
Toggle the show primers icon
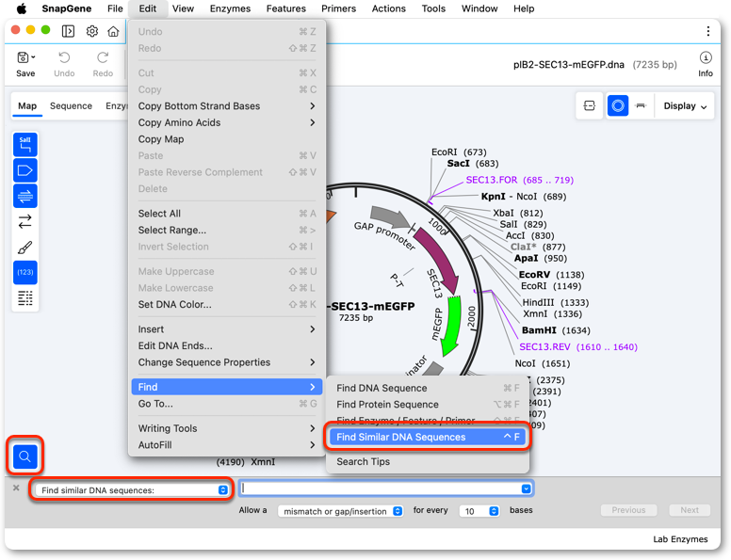coord(25,196)
